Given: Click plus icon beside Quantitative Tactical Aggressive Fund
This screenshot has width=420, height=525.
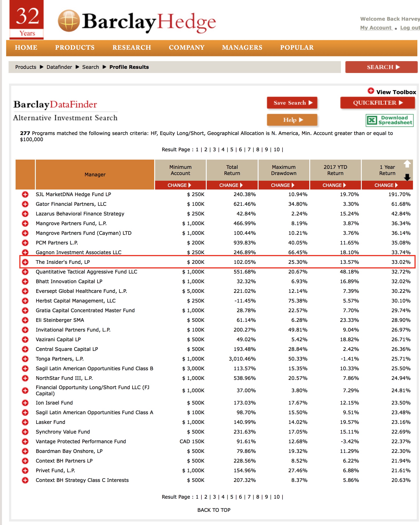Looking at the screenshot, I should (x=25, y=272).
